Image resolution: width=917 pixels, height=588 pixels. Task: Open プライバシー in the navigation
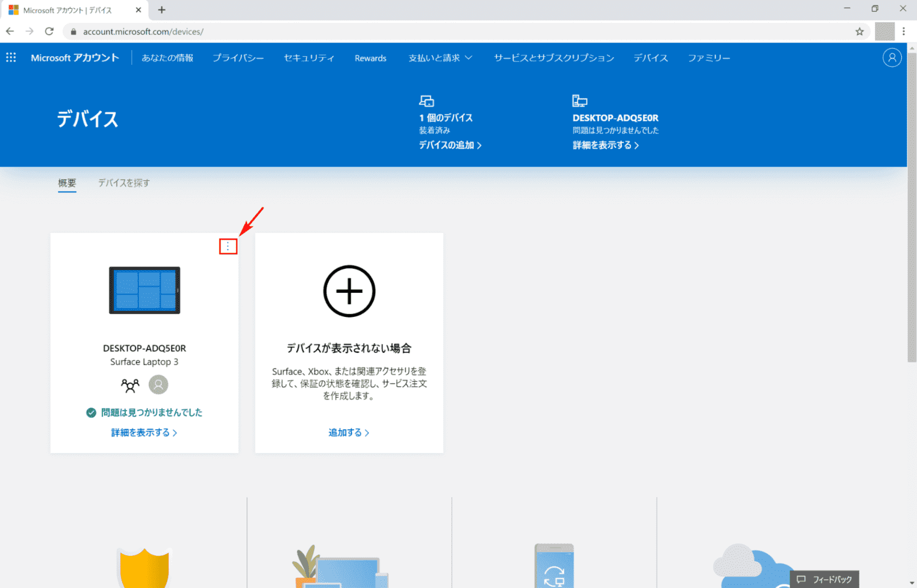pyautogui.click(x=238, y=58)
